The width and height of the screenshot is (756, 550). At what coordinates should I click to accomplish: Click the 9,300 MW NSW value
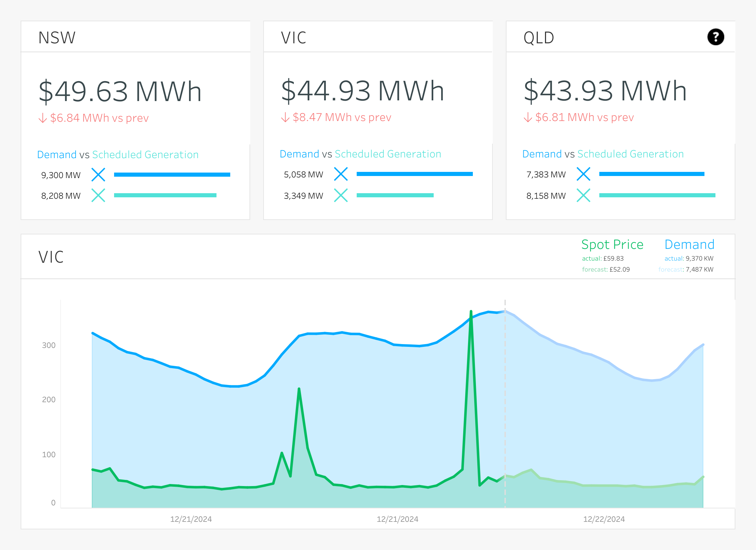pyautogui.click(x=61, y=175)
